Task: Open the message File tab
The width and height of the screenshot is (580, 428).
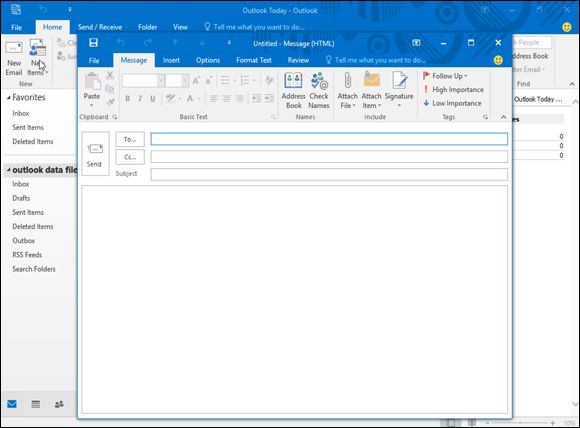Action: click(94, 60)
